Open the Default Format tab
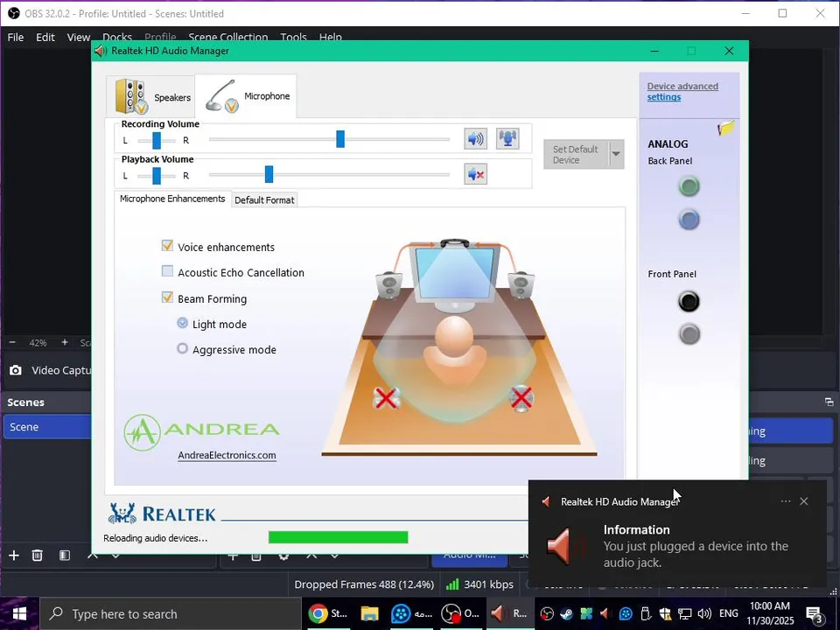 264,199
